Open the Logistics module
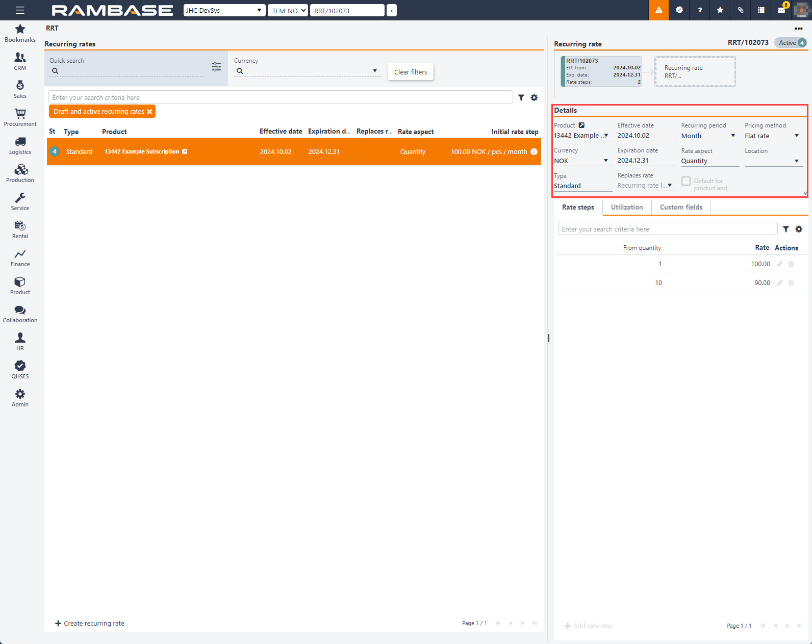 click(20, 145)
